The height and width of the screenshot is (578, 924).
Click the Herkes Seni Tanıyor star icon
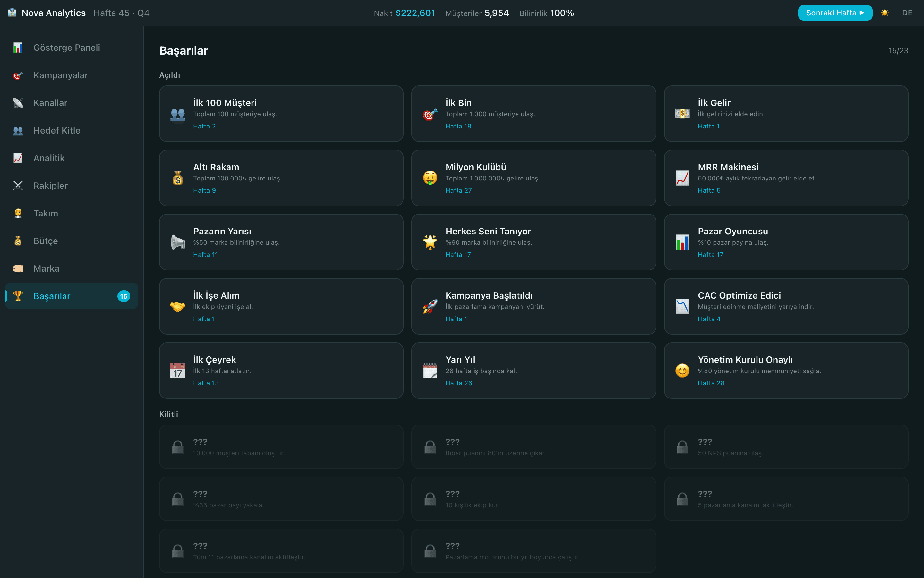[x=430, y=242]
